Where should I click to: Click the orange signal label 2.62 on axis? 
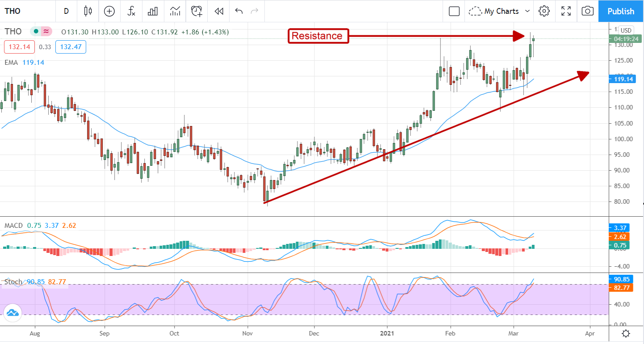tap(619, 237)
